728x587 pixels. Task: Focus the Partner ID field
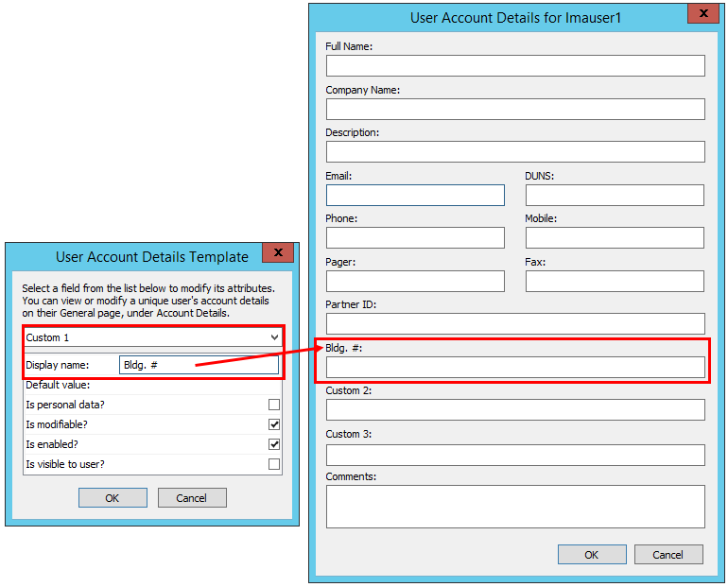tap(515, 323)
